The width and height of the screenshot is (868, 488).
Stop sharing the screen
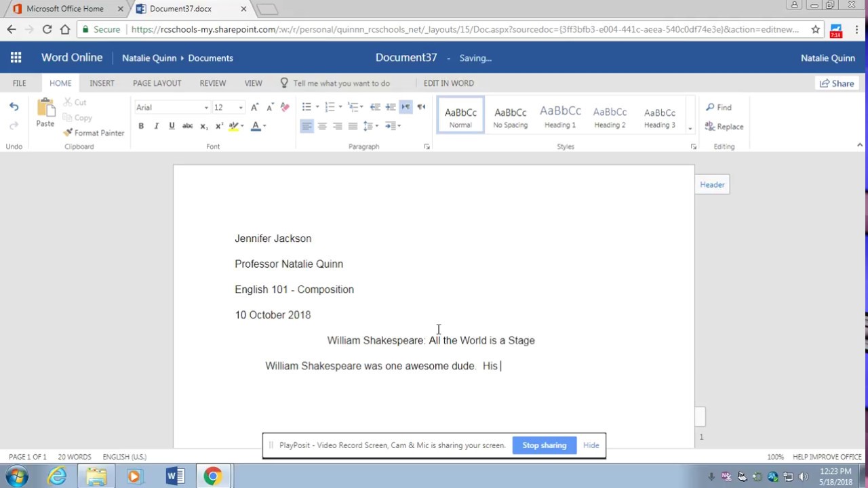(544, 445)
